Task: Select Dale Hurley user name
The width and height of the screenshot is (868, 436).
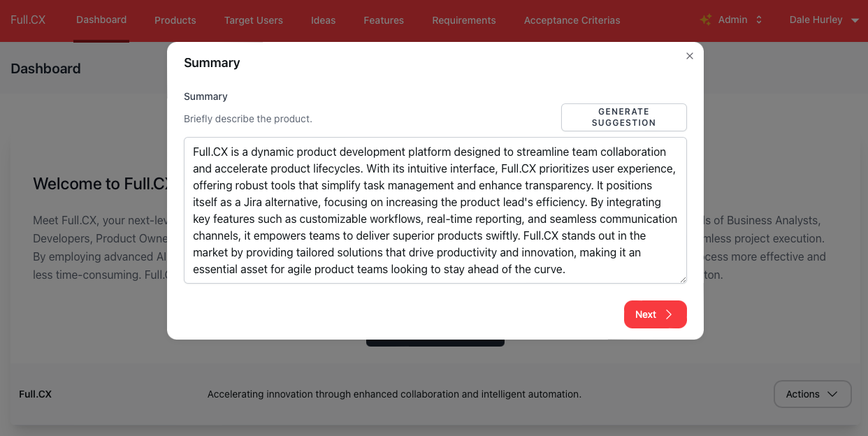Action: [x=816, y=20]
